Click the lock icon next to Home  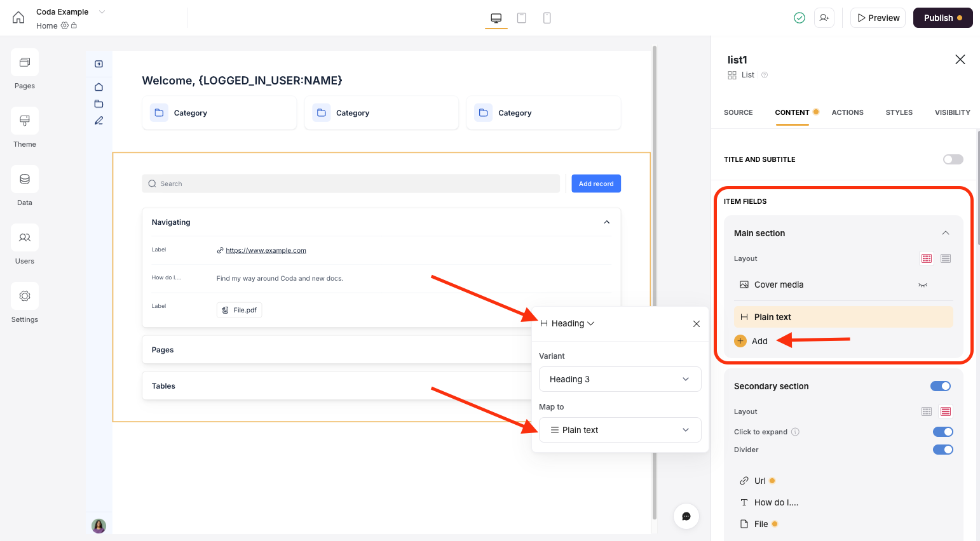74,25
